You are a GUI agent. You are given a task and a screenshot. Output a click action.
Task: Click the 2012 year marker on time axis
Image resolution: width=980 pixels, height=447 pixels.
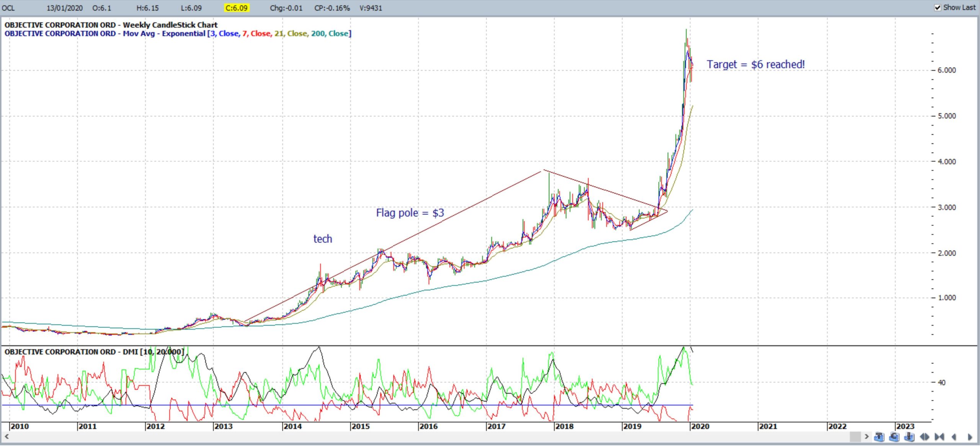click(155, 427)
